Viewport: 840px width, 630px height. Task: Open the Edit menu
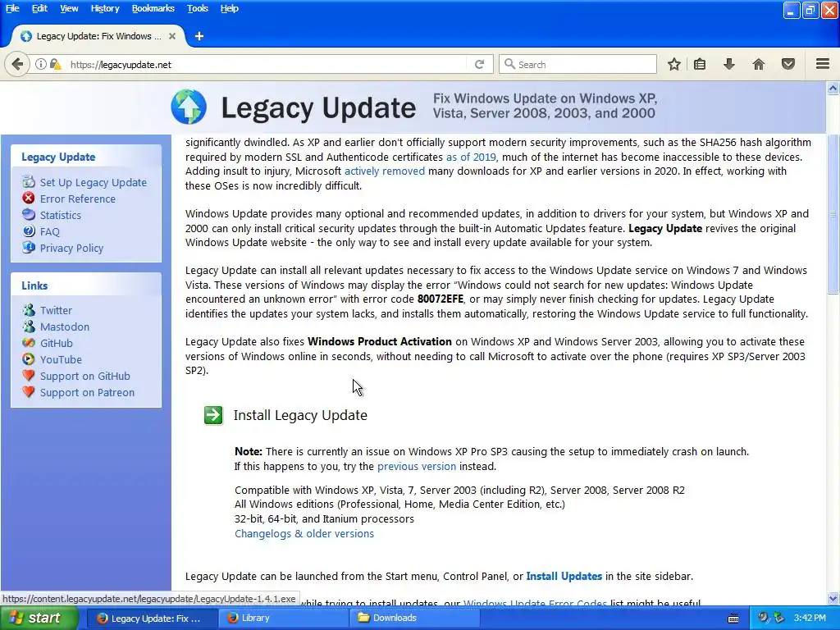(x=39, y=8)
